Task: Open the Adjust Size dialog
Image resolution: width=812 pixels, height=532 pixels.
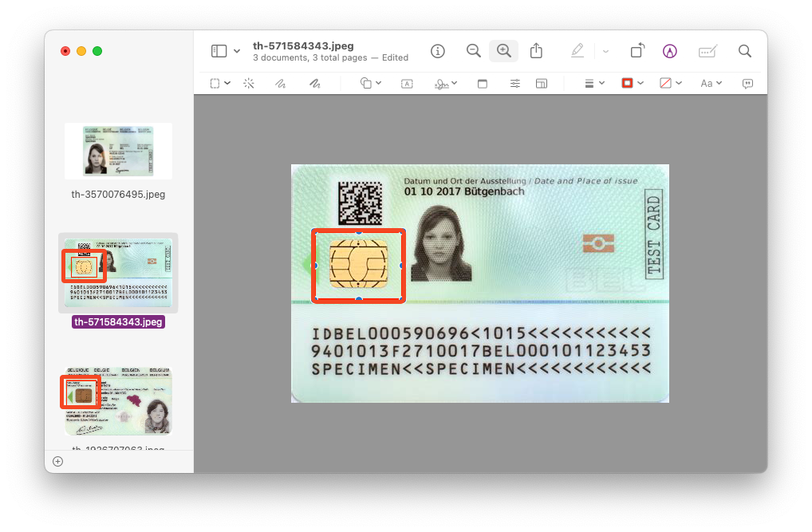Action: 542,84
